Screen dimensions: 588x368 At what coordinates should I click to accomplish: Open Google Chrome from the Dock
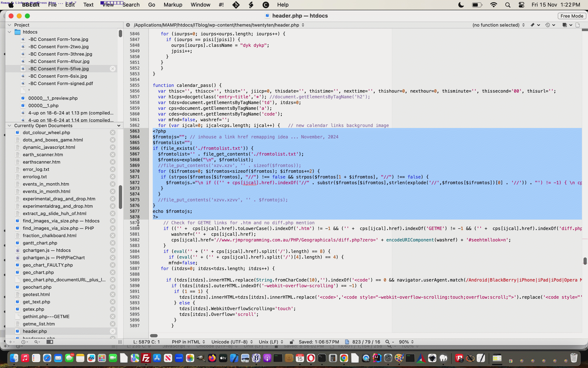point(344,358)
